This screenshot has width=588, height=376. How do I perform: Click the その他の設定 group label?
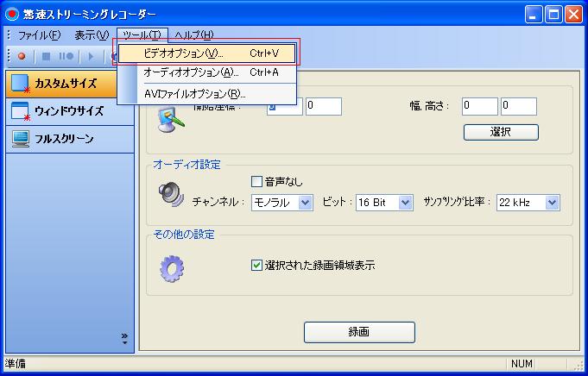coord(184,235)
